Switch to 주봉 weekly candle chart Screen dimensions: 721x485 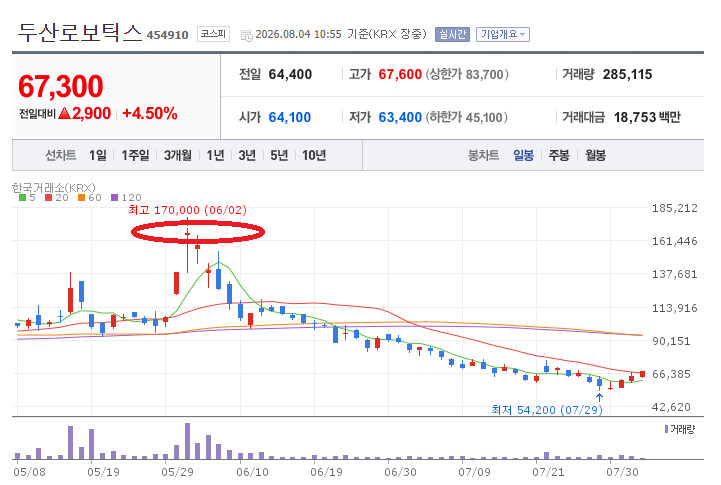coord(559,155)
